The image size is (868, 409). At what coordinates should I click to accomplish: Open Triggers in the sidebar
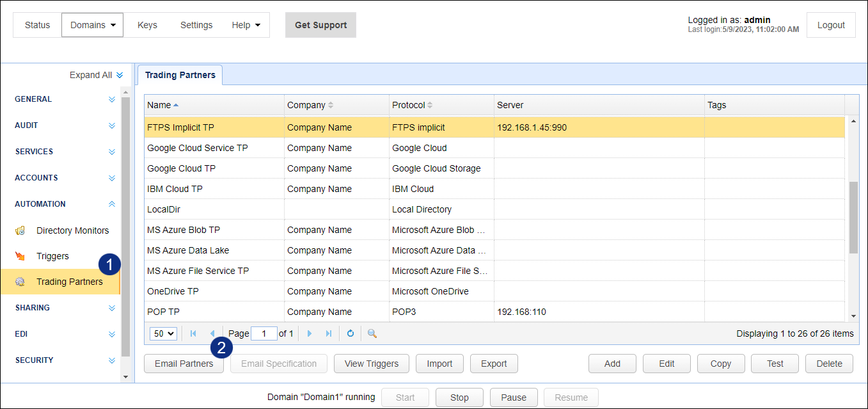(x=52, y=256)
